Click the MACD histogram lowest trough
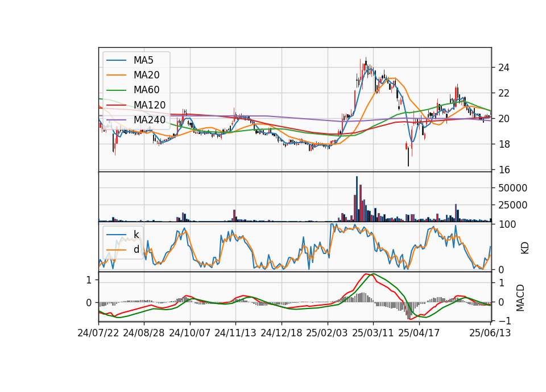The image size is (546, 392). click(x=409, y=311)
